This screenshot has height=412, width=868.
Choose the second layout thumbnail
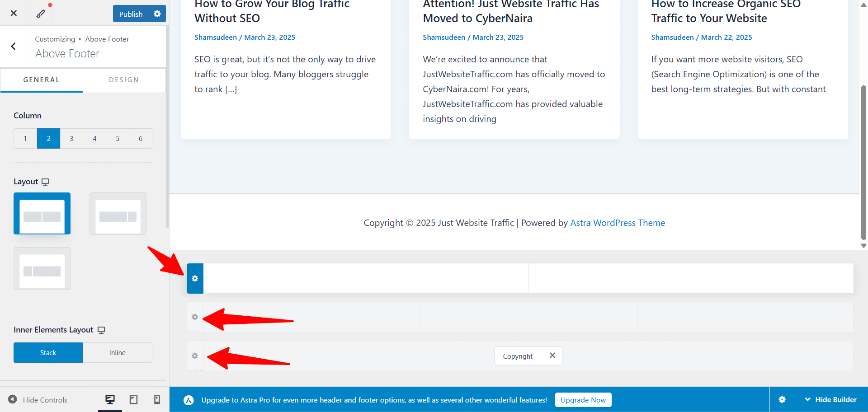click(x=118, y=213)
